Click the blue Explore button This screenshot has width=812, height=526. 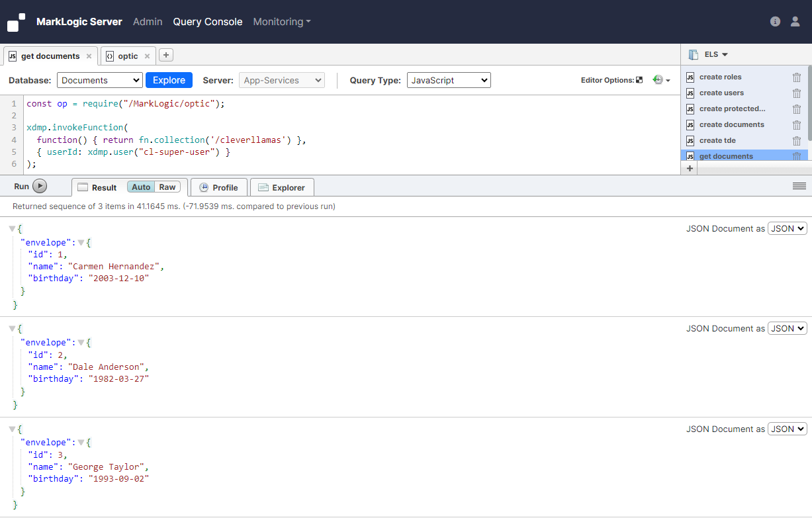[x=169, y=80]
